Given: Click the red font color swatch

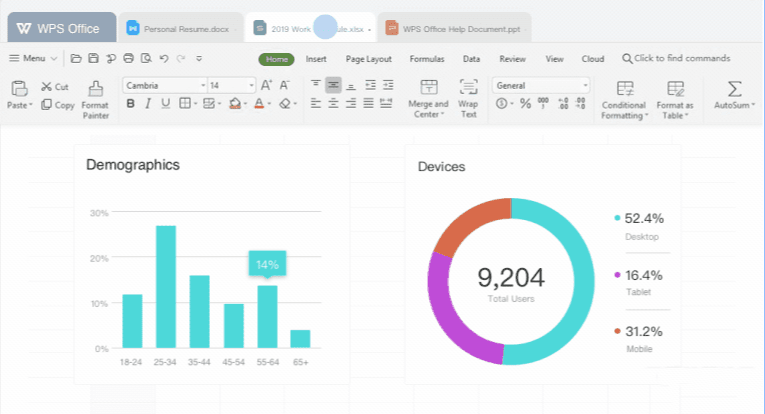Looking at the screenshot, I should (x=259, y=104).
